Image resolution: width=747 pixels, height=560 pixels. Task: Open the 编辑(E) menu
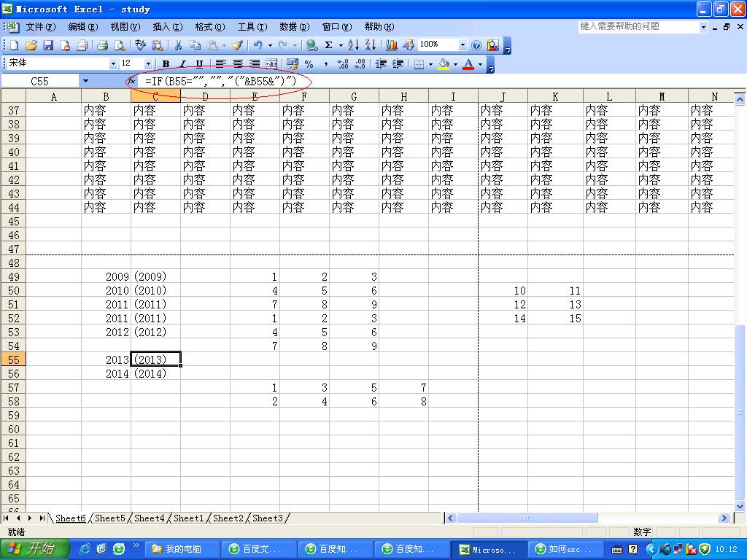[83, 27]
